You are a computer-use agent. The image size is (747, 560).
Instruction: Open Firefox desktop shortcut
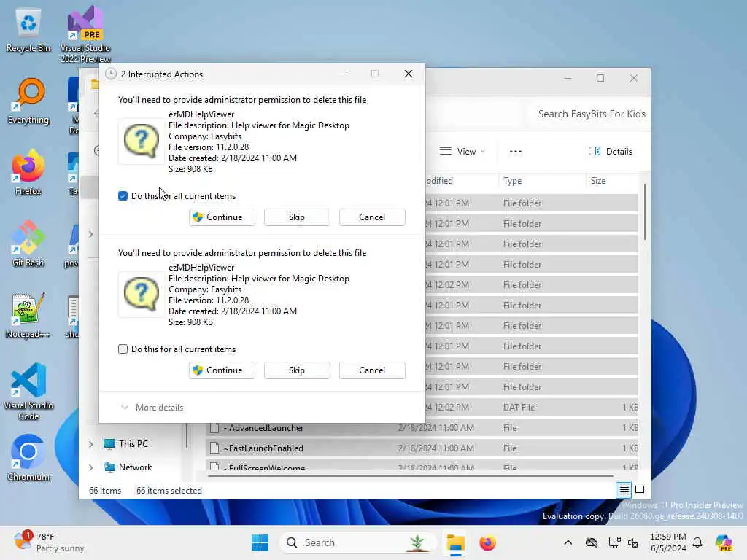28,172
